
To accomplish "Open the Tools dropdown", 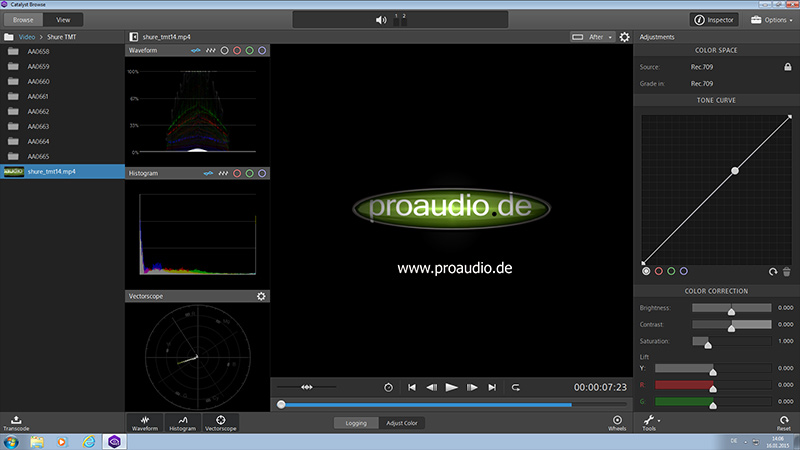I will (x=650, y=421).
